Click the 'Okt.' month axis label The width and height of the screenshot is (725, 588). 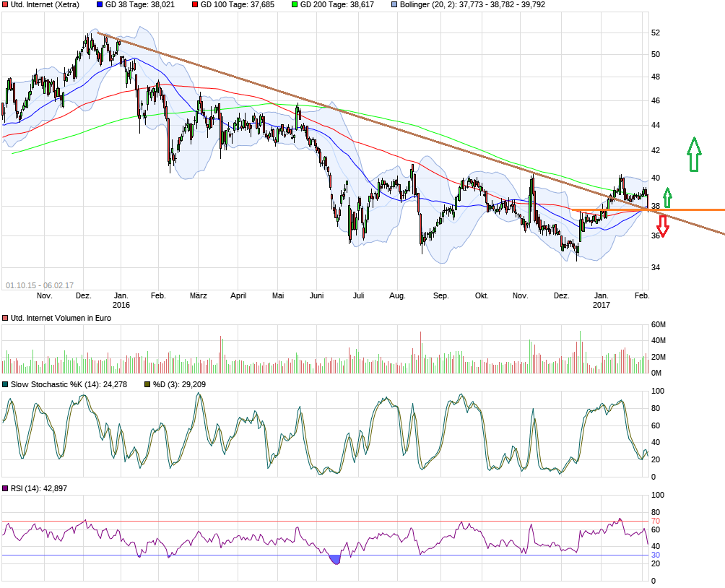tap(482, 296)
